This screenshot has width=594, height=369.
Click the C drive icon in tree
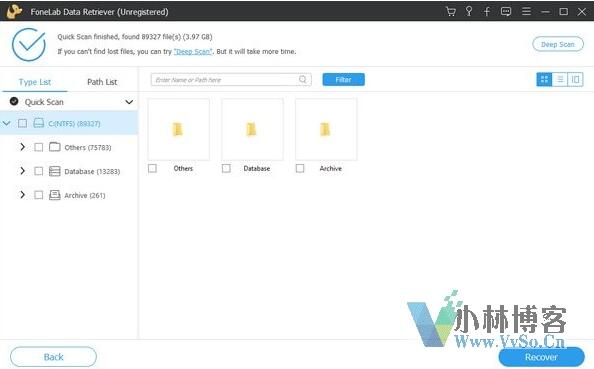click(39, 123)
